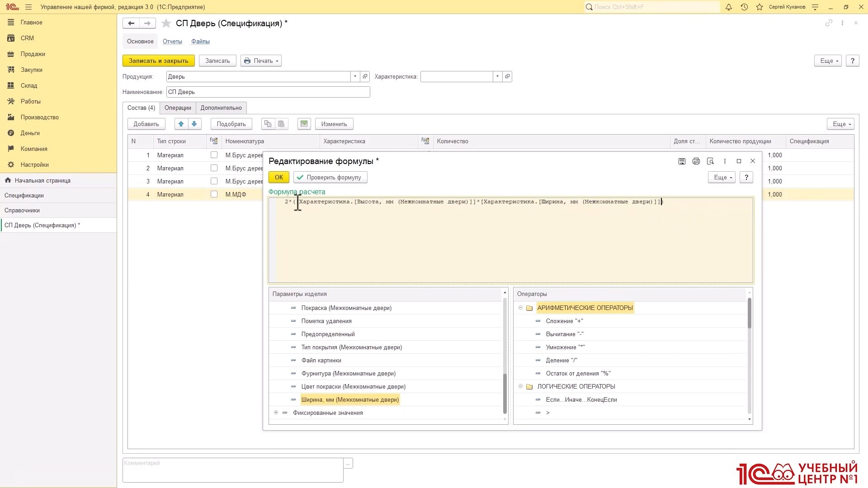The width and height of the screenshot is (868, 488).
Task: Open print preview icon in formula dialog
Action: coord(710,161)
